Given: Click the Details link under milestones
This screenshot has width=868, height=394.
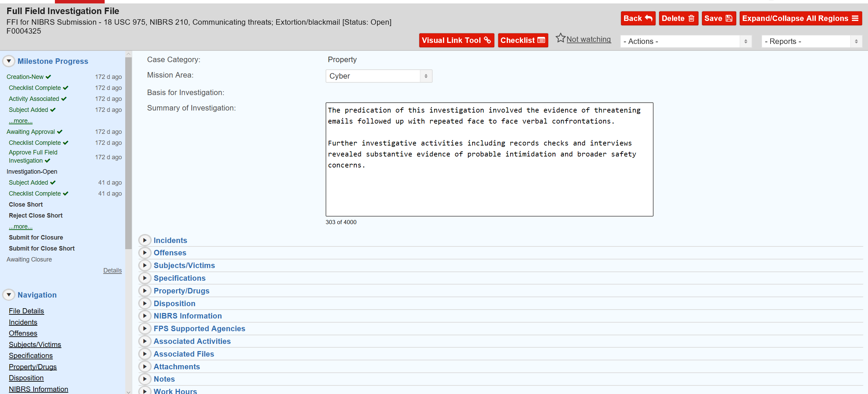Looking at the screenshot, I should 112,270.
